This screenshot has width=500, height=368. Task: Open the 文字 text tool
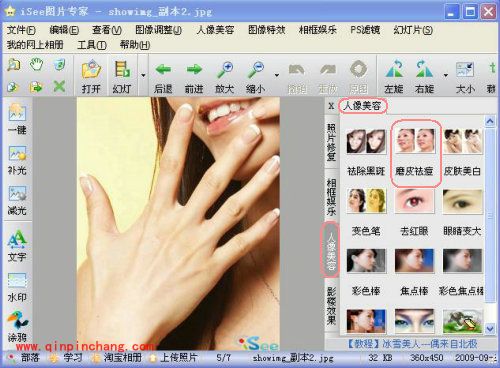point(17,246)
